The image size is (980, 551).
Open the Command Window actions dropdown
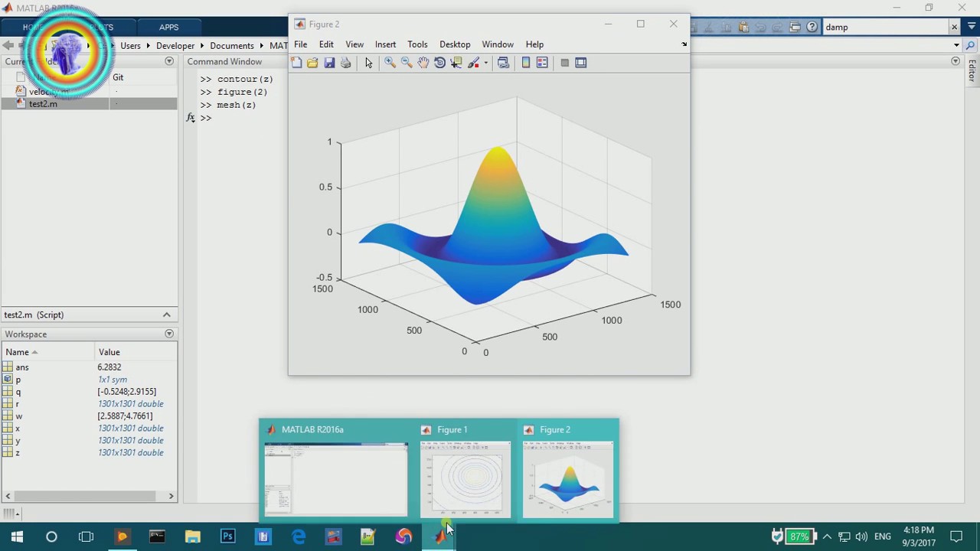click(x=955, y=61)
